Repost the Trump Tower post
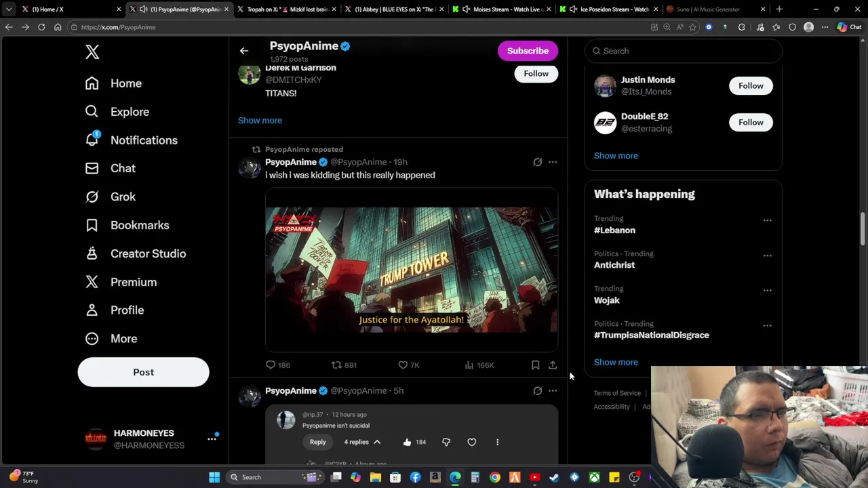Screen dimensions: 868x488 pos(344,365)
